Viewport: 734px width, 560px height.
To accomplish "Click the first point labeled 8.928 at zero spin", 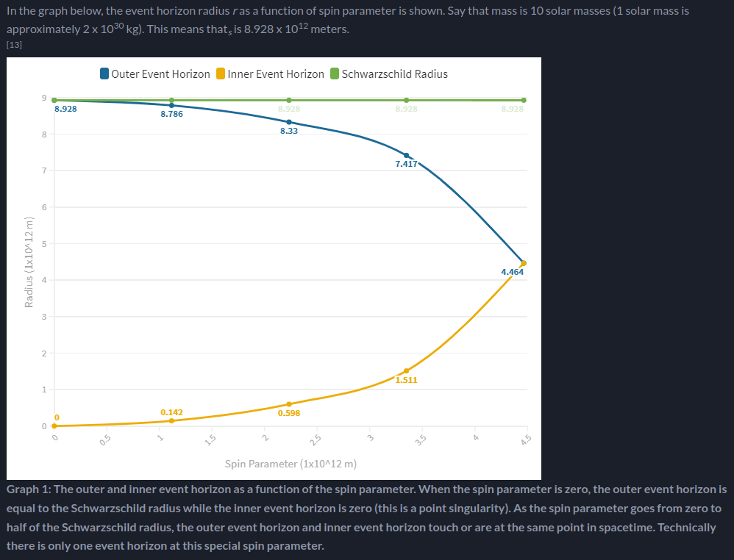I will pyautogui.click(x=54, y=100).
